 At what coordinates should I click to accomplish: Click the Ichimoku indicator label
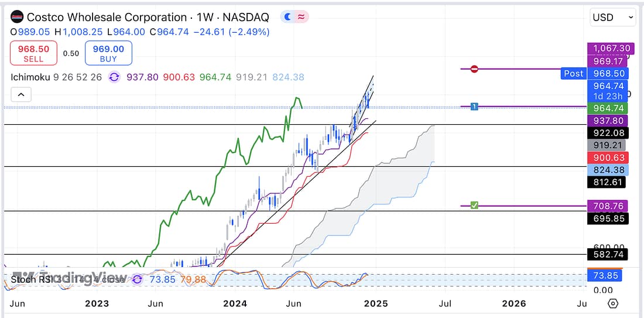29,77
